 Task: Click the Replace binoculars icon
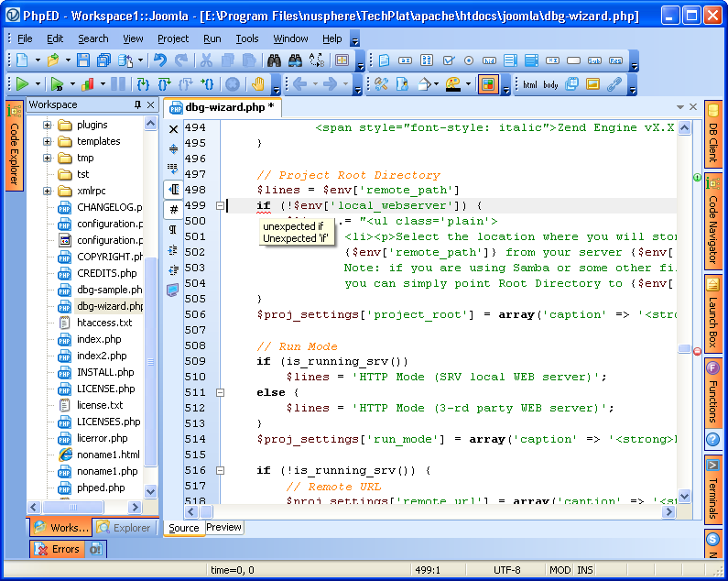(295, 60)
